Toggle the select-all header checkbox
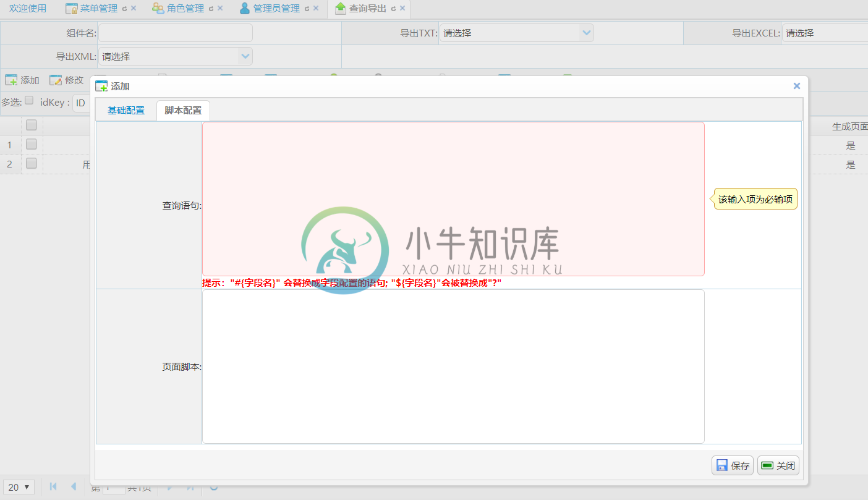The width and height of the screenshot is (868, 500). pyautogui.click(x=32, y=125)
